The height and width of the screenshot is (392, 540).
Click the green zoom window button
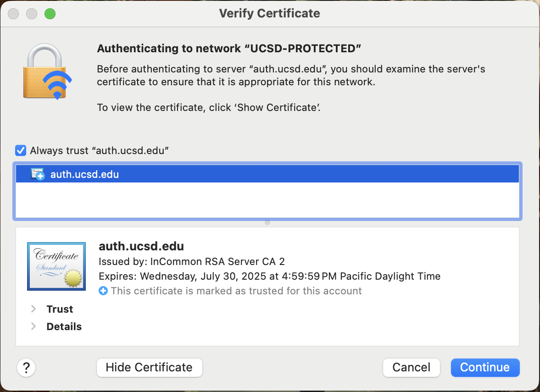click(50, 14)
